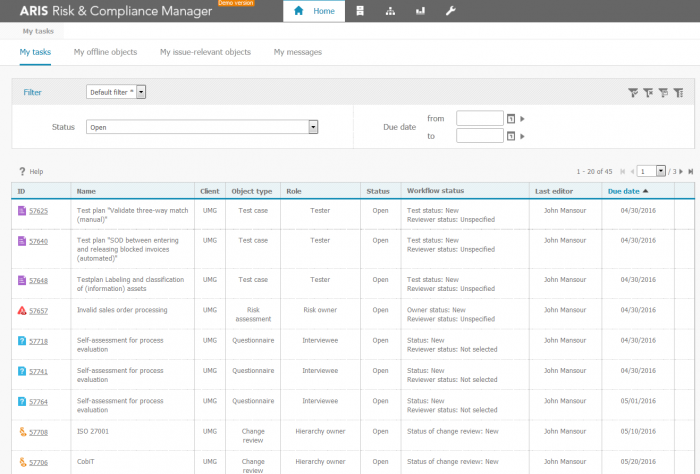This screenshot has width=700, height=474.
Task: Open task ID 57741
Action: [38, 372]
